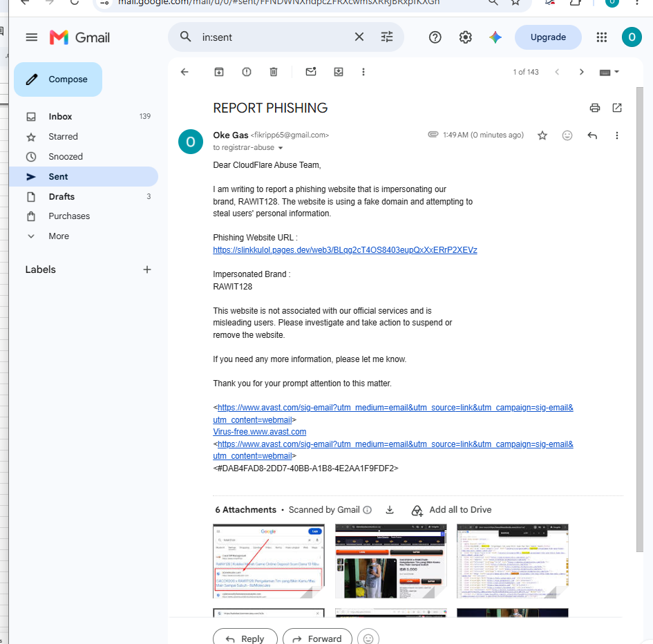Open the Google account avatar

(x=632, y=37)
